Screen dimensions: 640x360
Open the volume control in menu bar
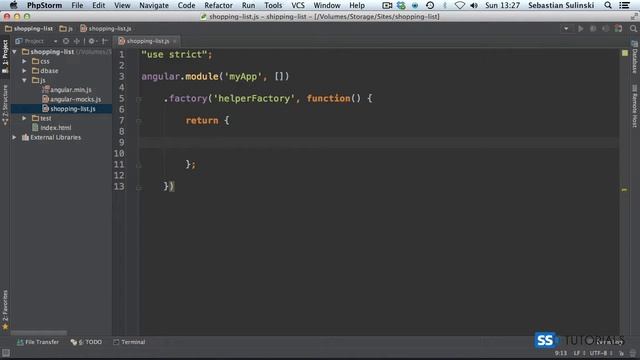pos(474,5)
